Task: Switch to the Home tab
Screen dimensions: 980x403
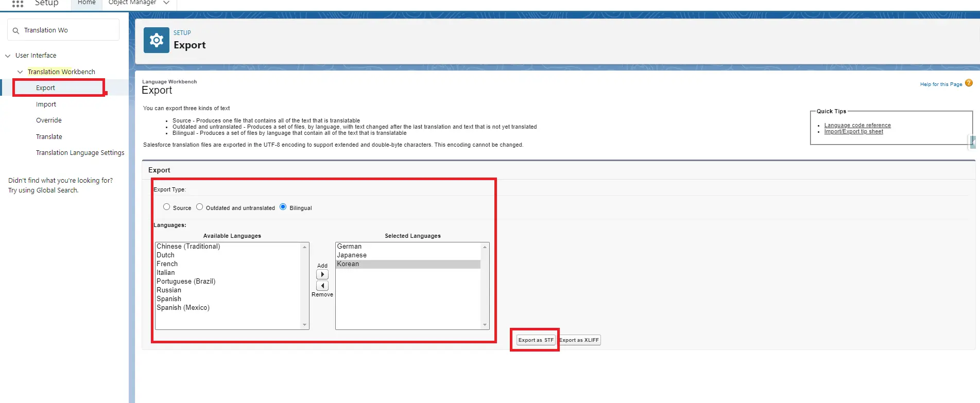Action: (87, 3)
